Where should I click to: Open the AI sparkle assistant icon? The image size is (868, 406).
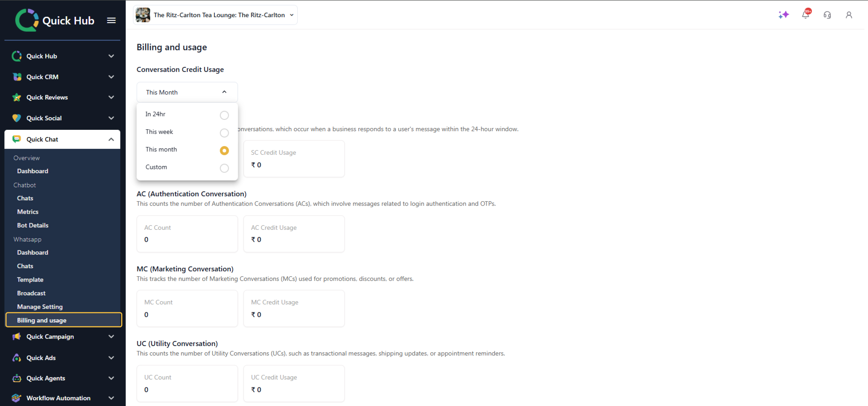click(x=783, y=15)
